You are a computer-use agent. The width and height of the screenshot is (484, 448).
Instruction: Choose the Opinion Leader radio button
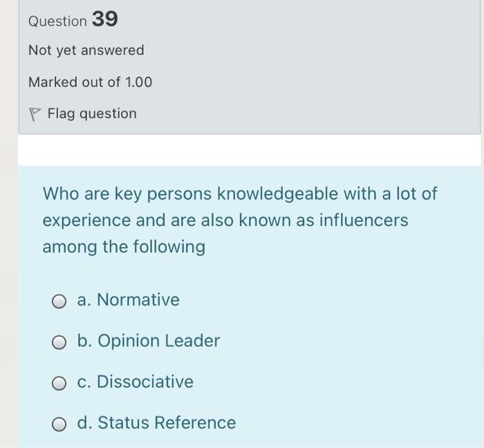coord(60,342)
